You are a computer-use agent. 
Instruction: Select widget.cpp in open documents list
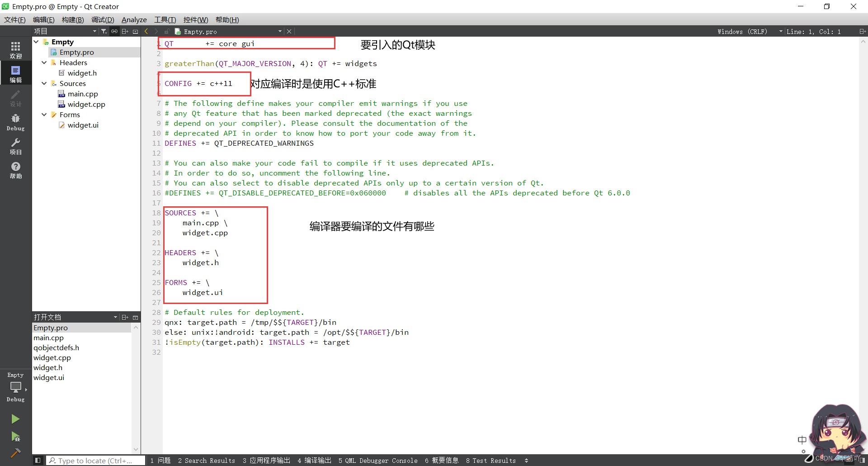tap(52, 357)
